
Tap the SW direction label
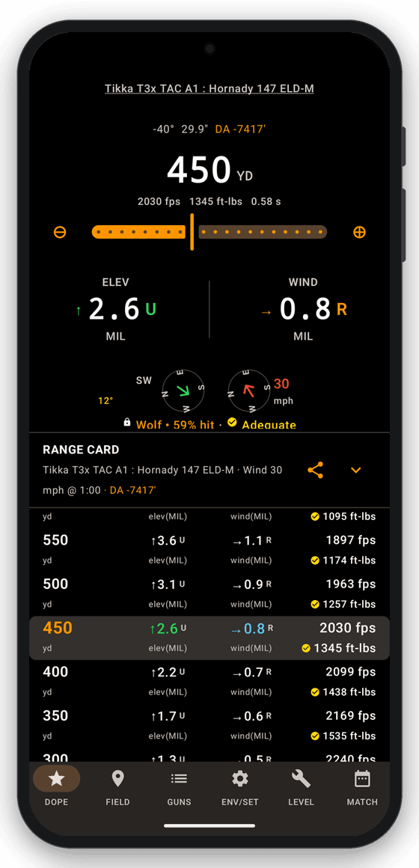coord(144,380)
